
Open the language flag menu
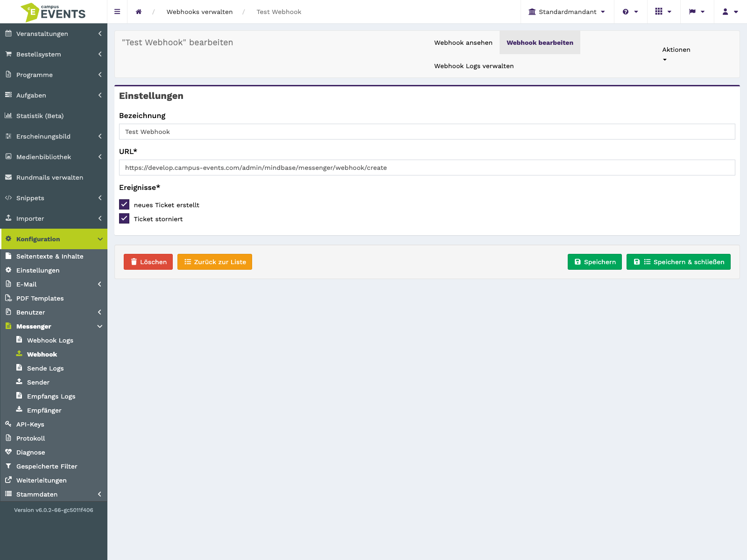pos(697,12)
